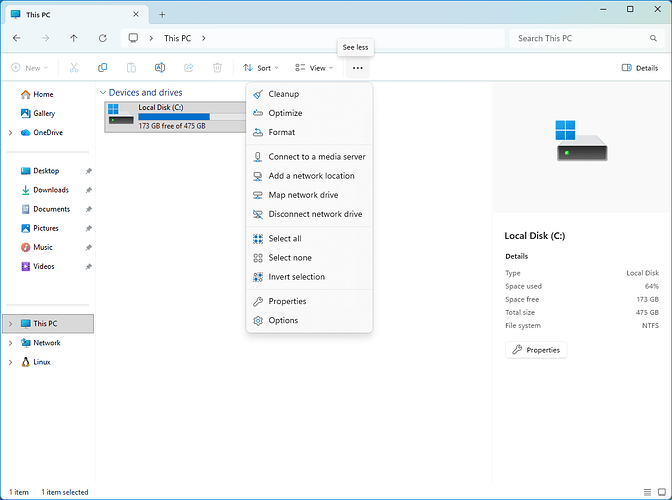Select Add a network location

[x=309, y=176]
